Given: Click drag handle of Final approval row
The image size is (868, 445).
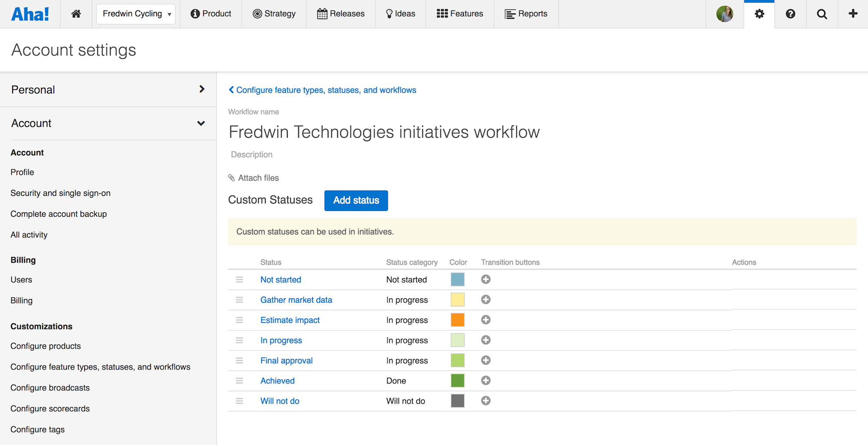Looking at the screenshot, I should point(239,360).
